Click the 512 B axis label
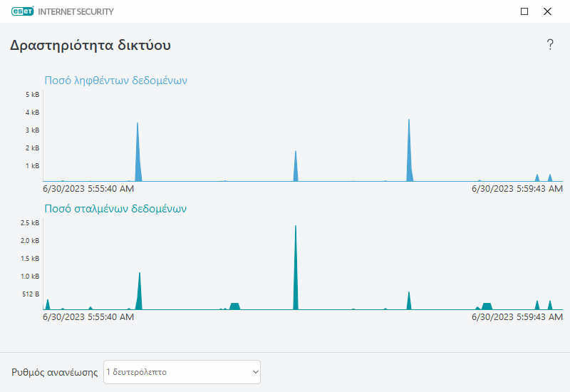570x392 pixels. [x=31, y=294]
